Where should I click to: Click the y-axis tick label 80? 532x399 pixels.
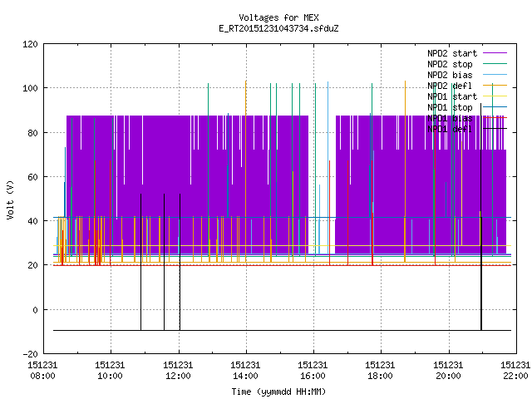point(33,133)
